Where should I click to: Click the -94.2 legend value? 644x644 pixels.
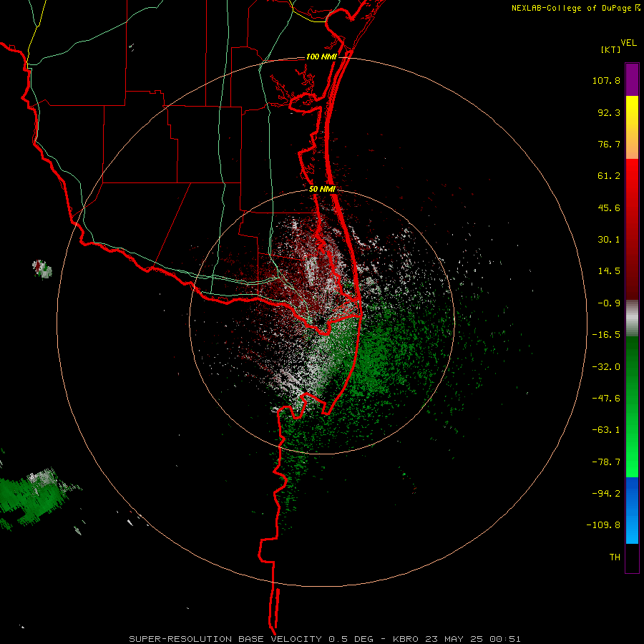606,493
